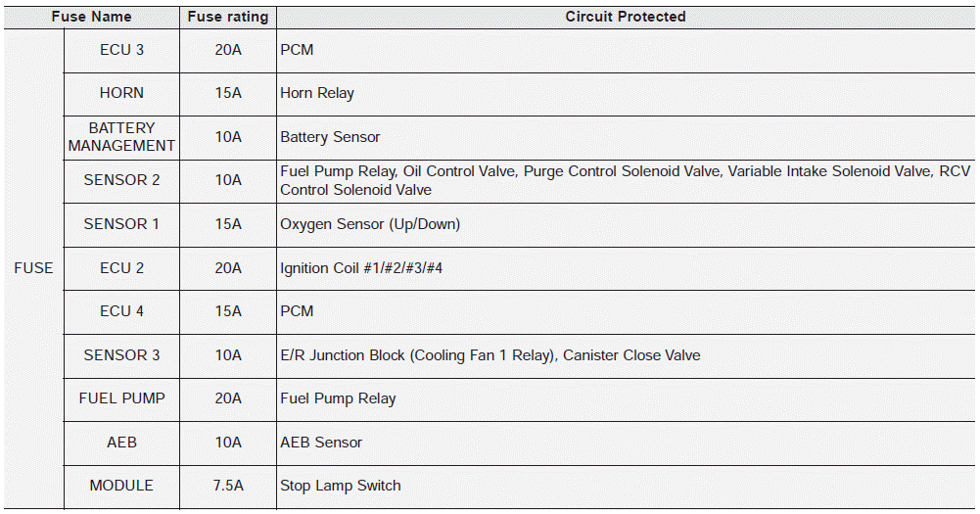
Task: Click the SENSOR 3 fuse name
Action: click(x=121, y=355)
